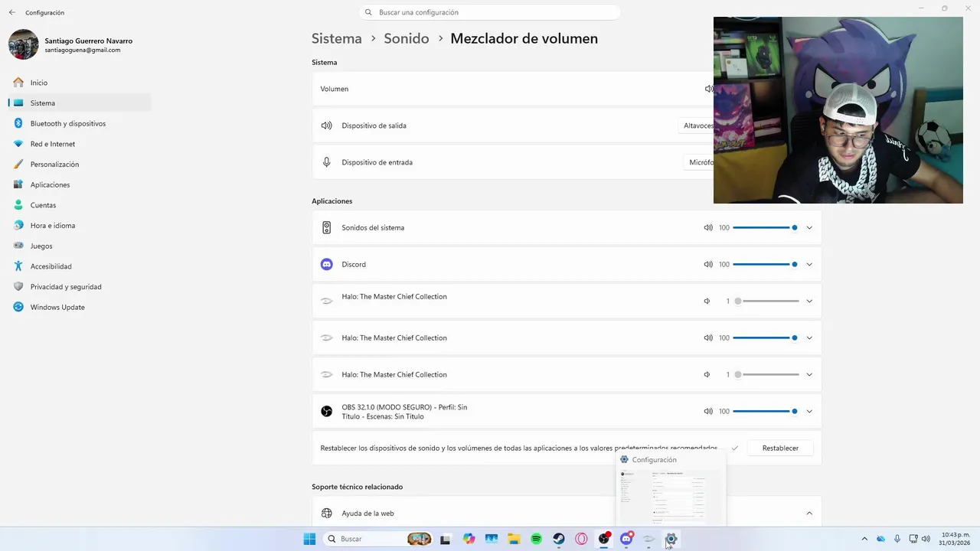Image resolution: width=980 pixels, height=551 pixels.
Task: Click the Dispositivo de entrada microphone icon
Action: (327, 162)
